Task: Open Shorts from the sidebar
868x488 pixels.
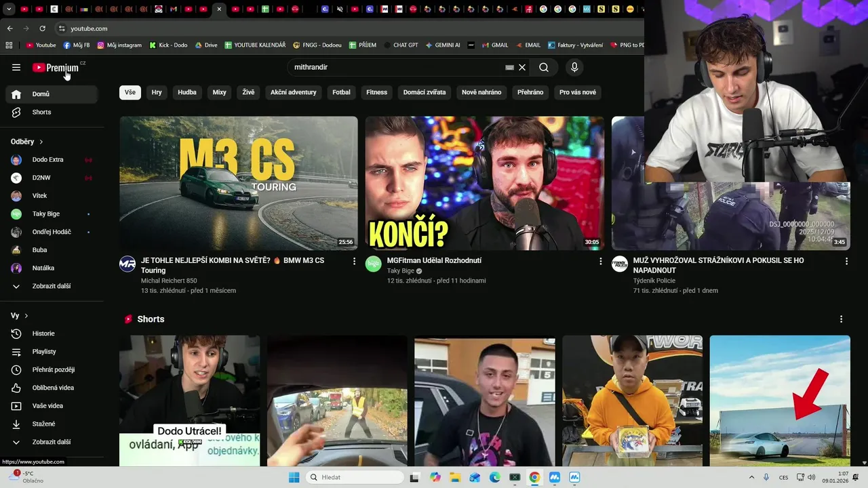Action: pyautogui.click(x=52, y=112)
